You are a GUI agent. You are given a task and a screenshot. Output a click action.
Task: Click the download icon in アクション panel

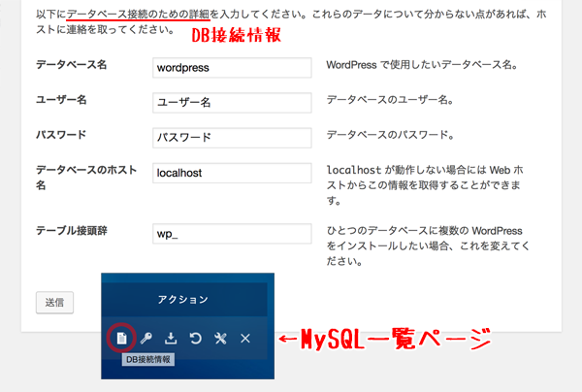(171, 339)
